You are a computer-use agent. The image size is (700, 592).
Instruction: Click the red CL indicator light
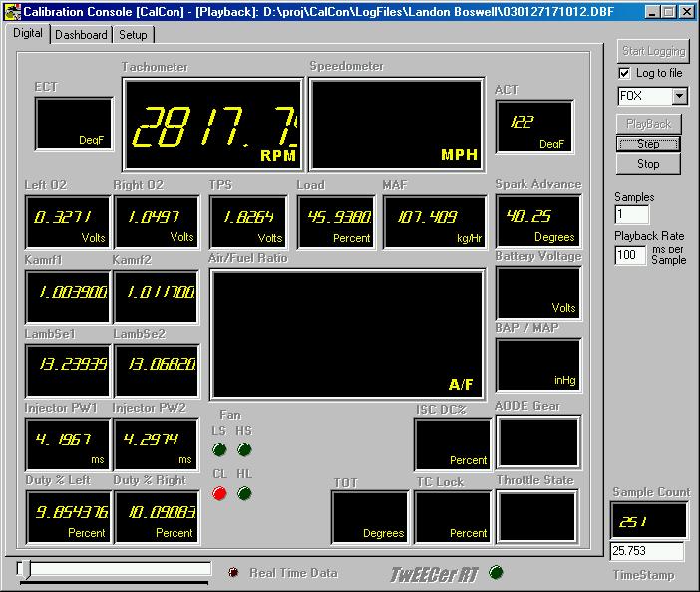[219, 493]
